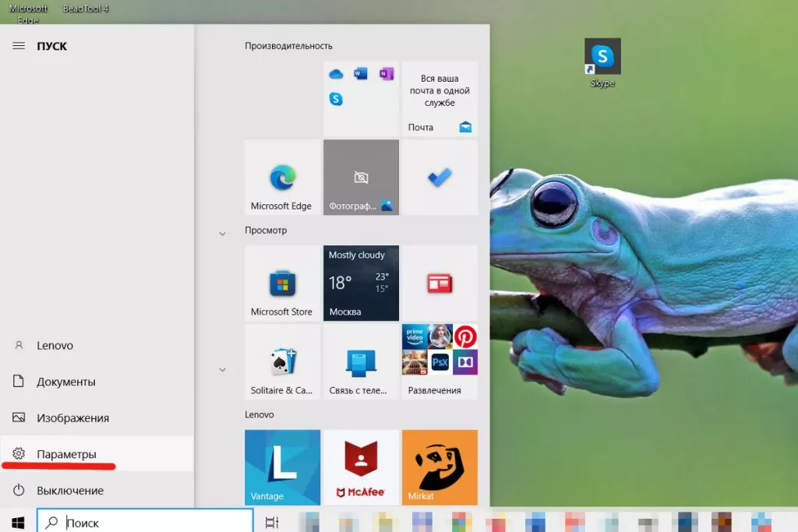Screen dimensions: 798x532
Task: Click the Windows Start button
Action: 18,523
